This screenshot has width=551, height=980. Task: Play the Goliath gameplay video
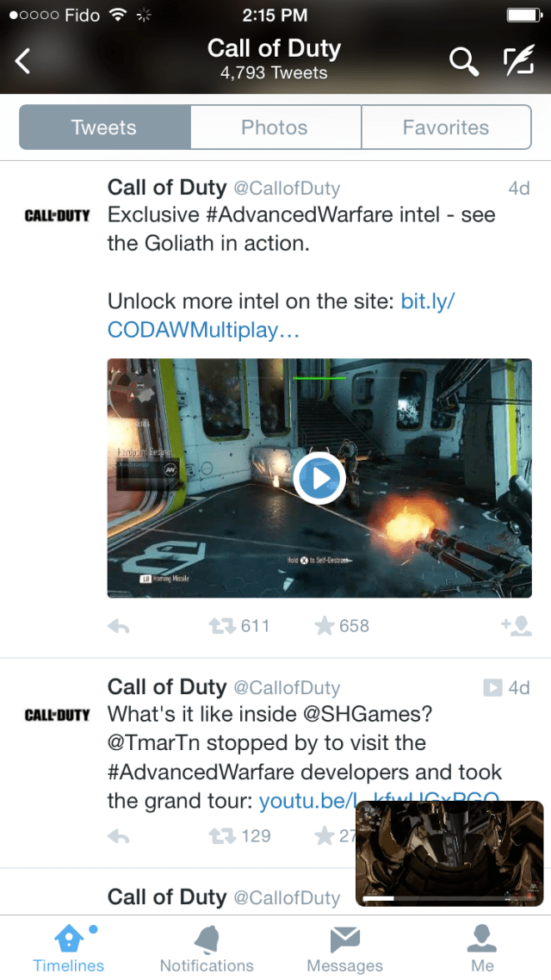click(319, 478)
